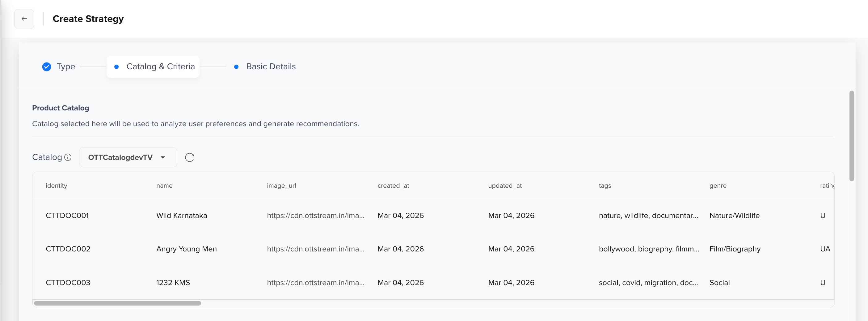Click tags starting with social, covid
This screenshot has height=321, width=868.
point(649,283)
